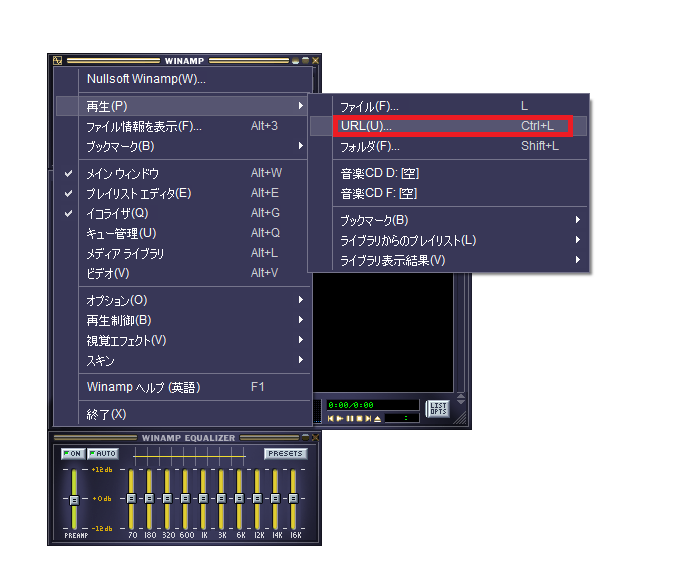Select 音楽CD D: [空] entry
The width and height of the screenshot is (675, 574).
pos(448,174)
